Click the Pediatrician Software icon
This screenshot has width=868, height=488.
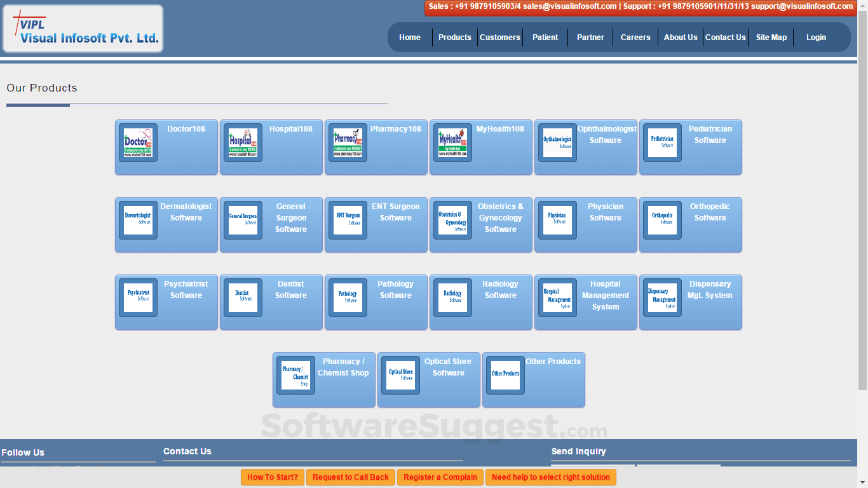click(x=662, y=142)
